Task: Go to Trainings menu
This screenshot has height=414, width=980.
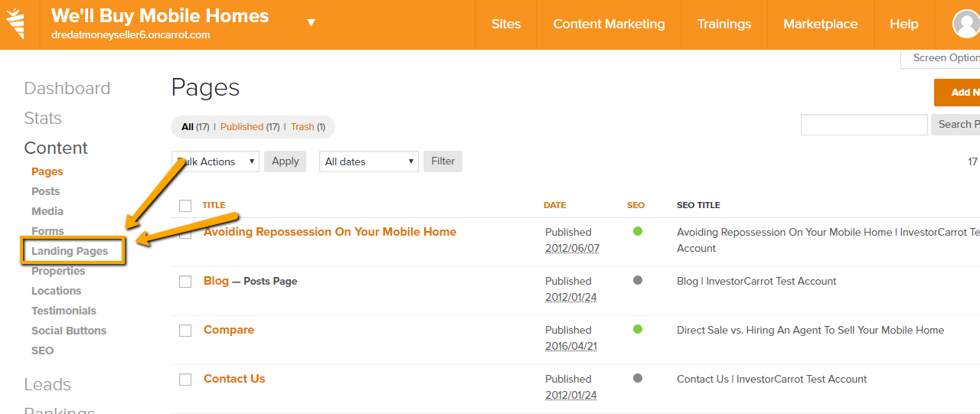Action: click(x=724, y=24)
